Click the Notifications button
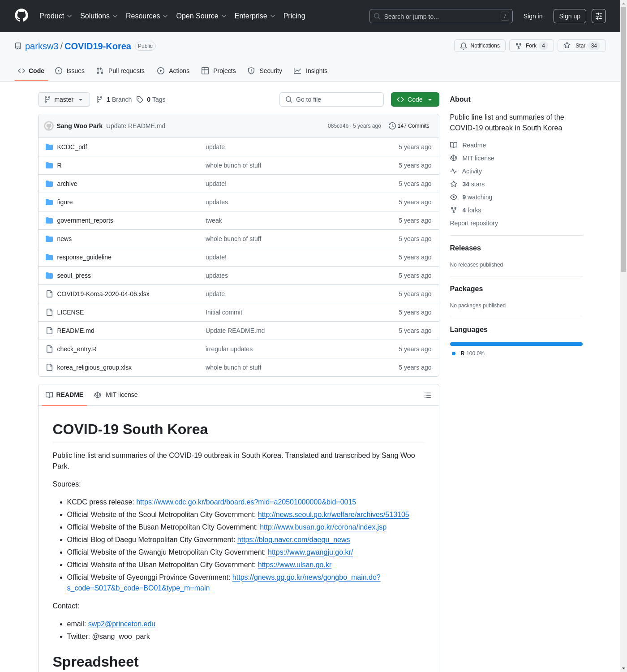627x672 pixels. [x=480, y=46]
